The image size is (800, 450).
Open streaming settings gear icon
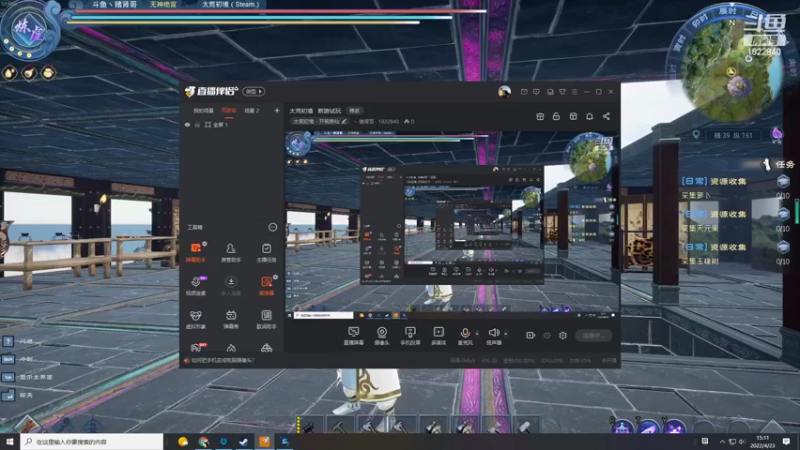click(563, 335)
